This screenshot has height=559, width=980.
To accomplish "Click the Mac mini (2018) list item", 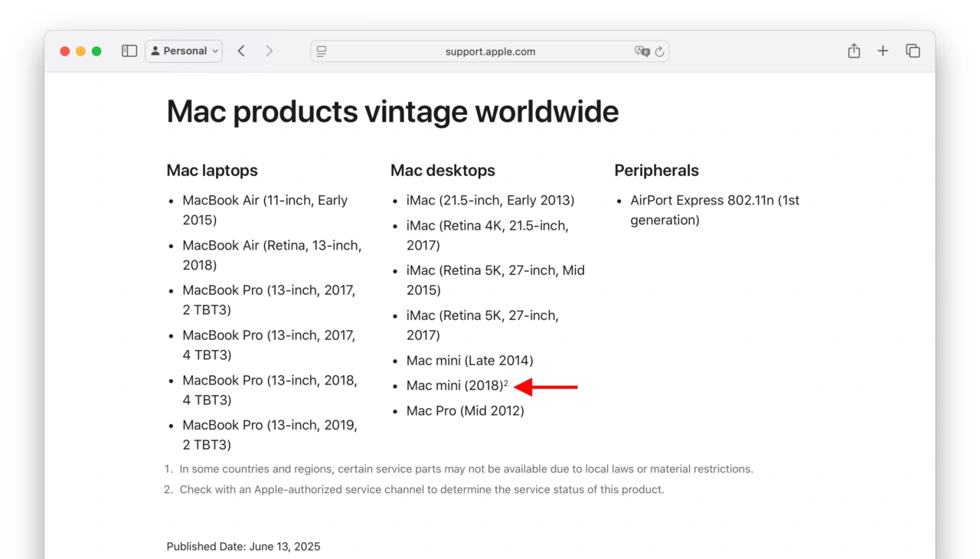I will (x=454, y=386).
